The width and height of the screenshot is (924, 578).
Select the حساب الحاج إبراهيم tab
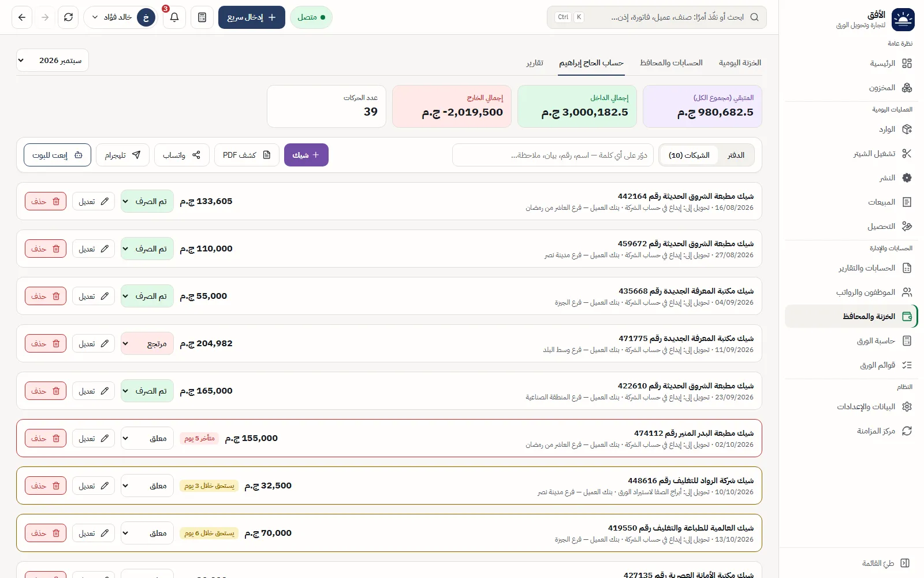(591, 63)
